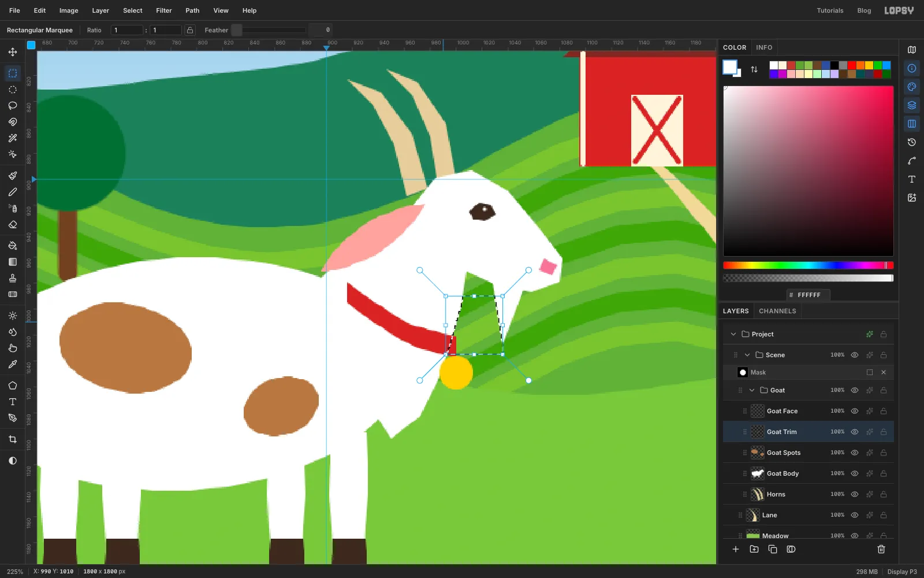
Task: Click the hex color input field
Action: point(808,295)
